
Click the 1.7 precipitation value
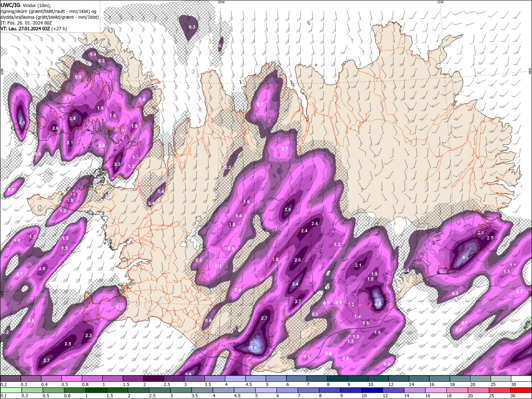point(32,237)
